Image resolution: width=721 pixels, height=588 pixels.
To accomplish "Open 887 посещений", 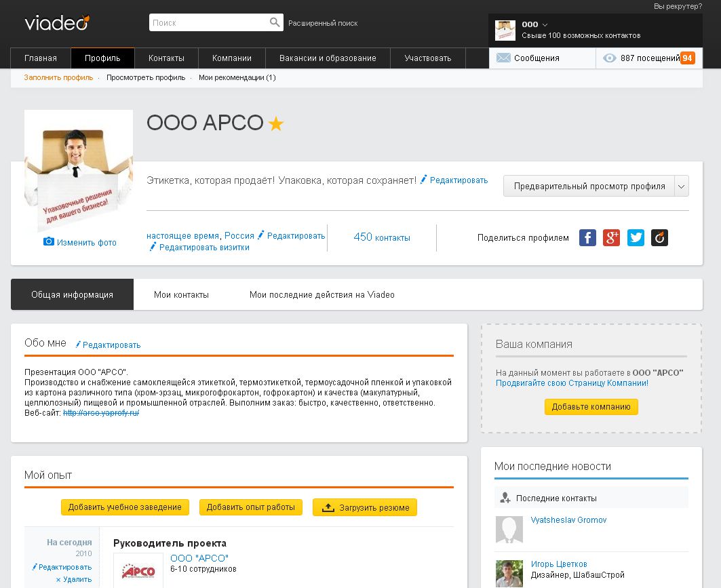I will (649, 58).
